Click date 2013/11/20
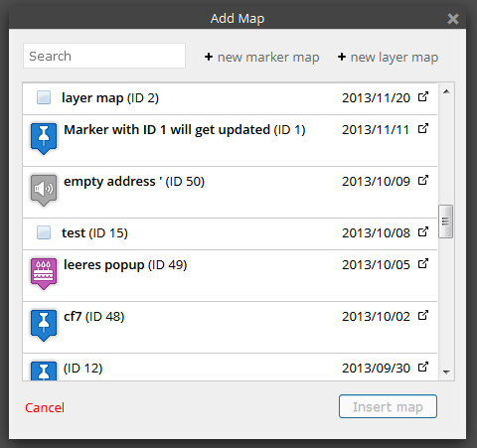The height and width of the screenshot is (448, 477). click(376, 98)
